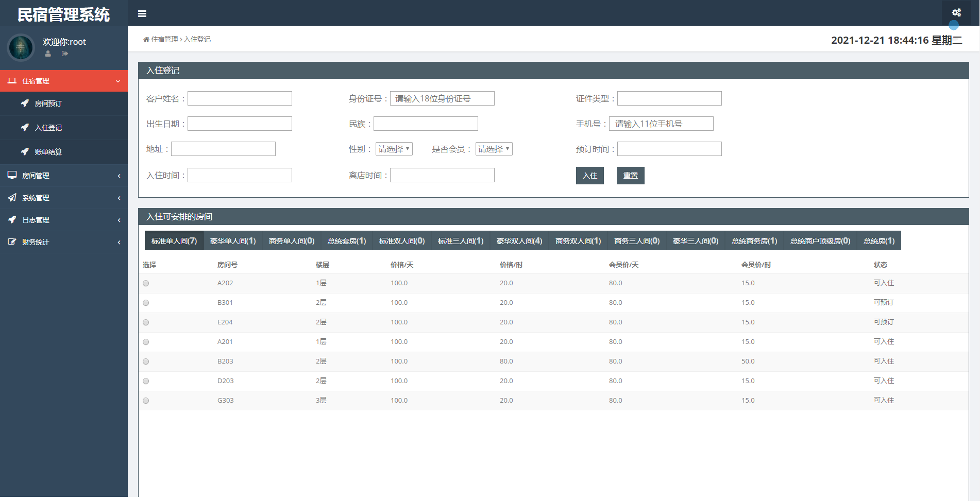Click the home icon in breadcrumb

pyautogui.click(x=146, y=39)
